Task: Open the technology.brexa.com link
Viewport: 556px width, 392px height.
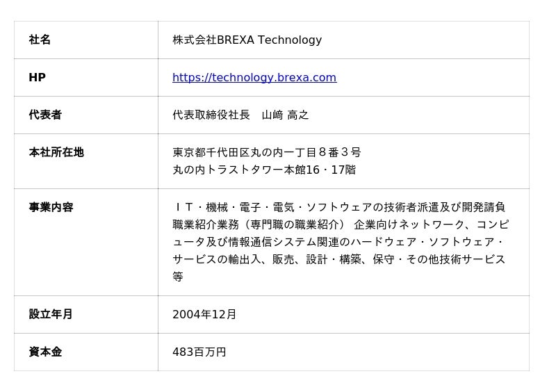Action: click(254, 78)
